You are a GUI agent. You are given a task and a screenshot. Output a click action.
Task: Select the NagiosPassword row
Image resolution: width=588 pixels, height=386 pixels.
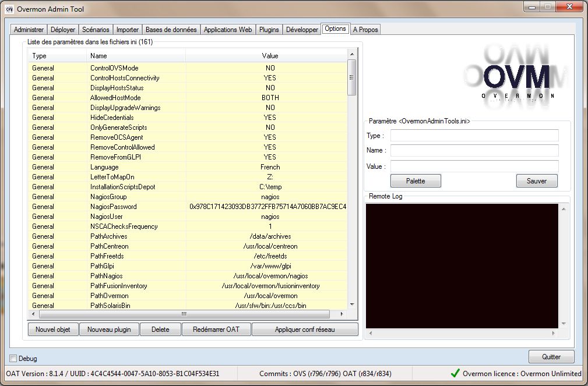(188, 207)
